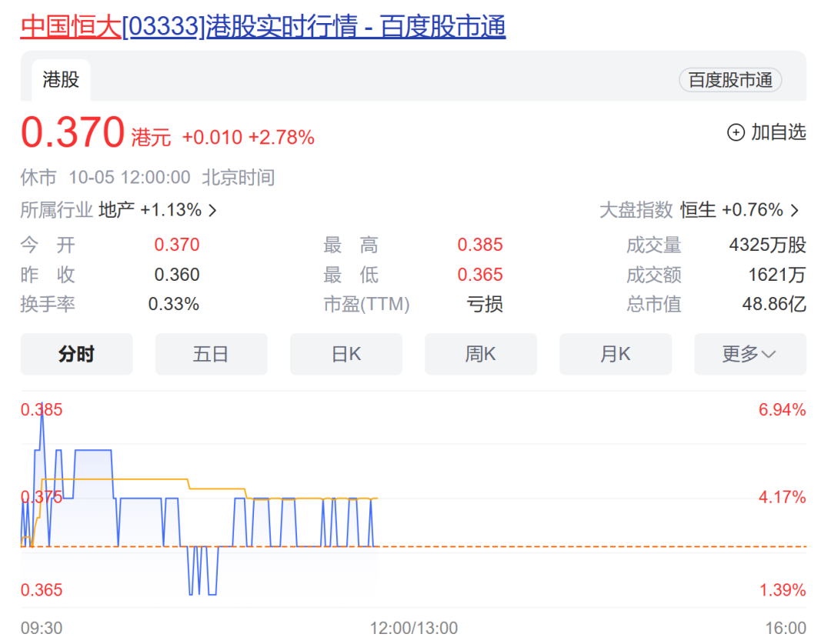Click the 6.94% chart axis label
The width and height of the screenshot is (831, 644).
click(x=783, y=410)
